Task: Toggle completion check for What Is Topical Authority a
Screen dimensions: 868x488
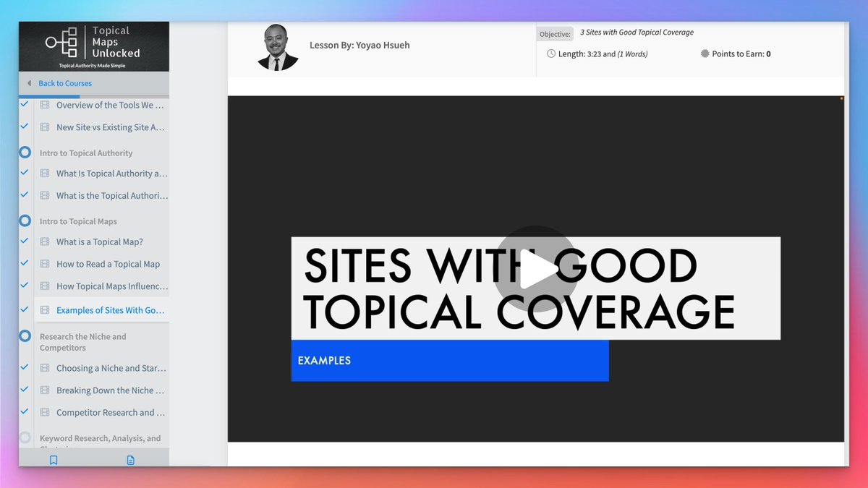Action: click(25, 173)
